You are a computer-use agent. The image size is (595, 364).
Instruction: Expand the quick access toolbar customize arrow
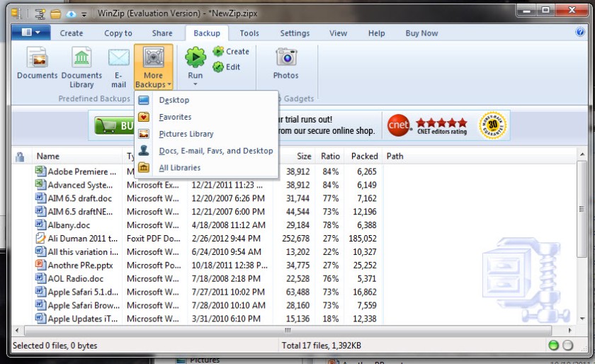[x=84, y=15]
